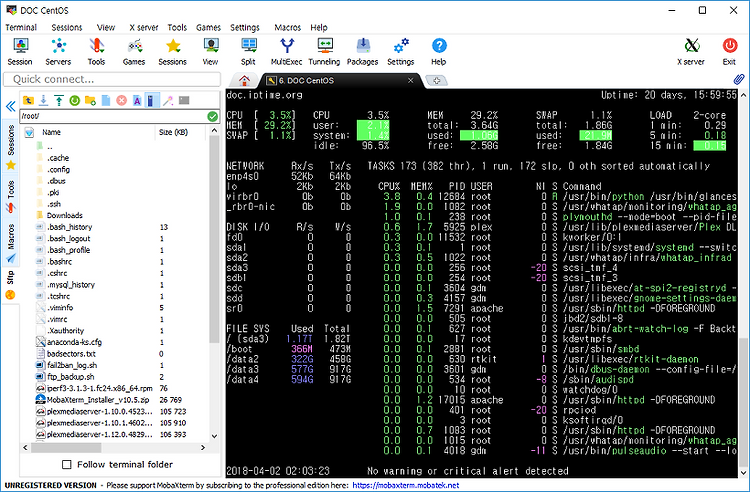This screenshot has width=750, height=492.
Task: Open a new tab with the plus button
Action: click(436, 80)
